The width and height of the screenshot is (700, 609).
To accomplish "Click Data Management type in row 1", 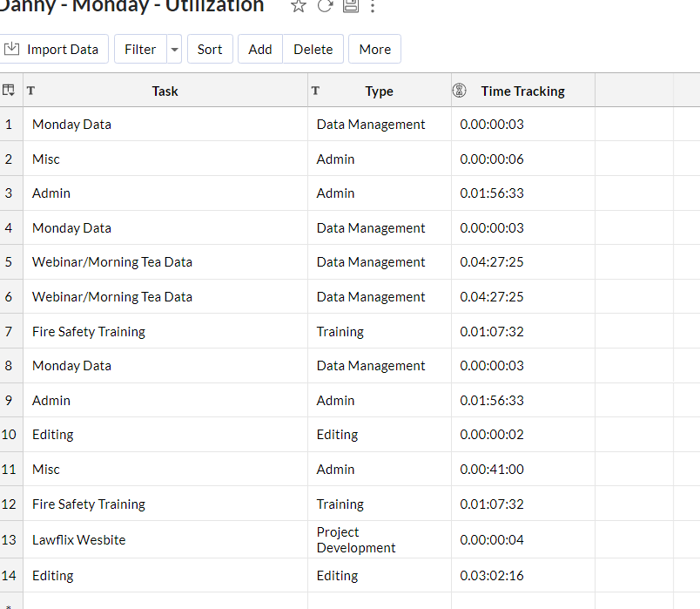I will (x=380, y=125).
